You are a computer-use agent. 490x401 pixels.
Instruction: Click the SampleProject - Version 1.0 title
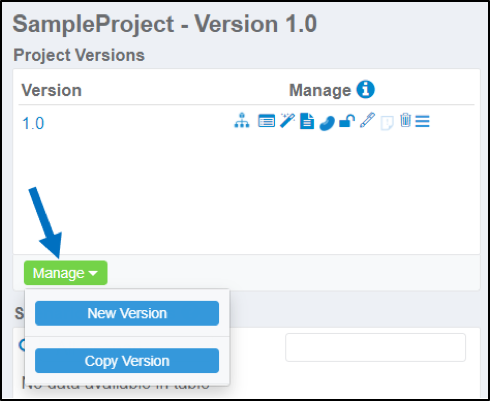click(165, 24)
